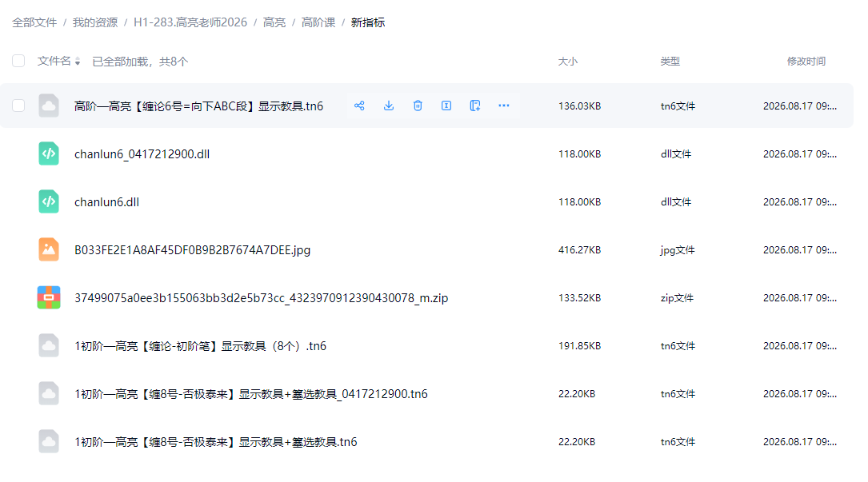The height and width of the screenshot is (482, 868).
Task: Click the icon of 筆选教具_0417212900.tn6
Action: click(x=49, y=393)
